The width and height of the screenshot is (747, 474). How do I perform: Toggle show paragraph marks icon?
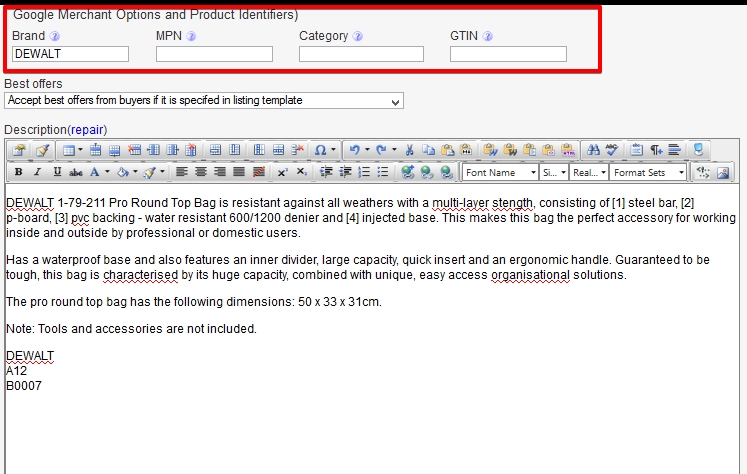coord(656,151)
